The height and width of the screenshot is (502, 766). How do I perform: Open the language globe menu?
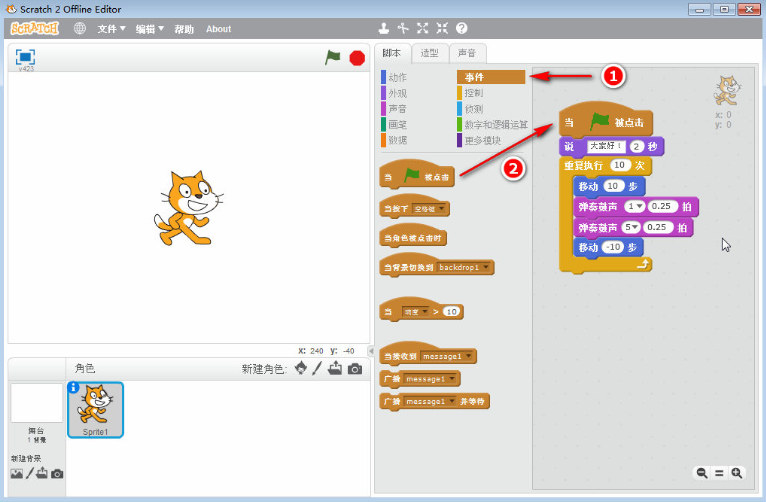[x=80, y=29]
